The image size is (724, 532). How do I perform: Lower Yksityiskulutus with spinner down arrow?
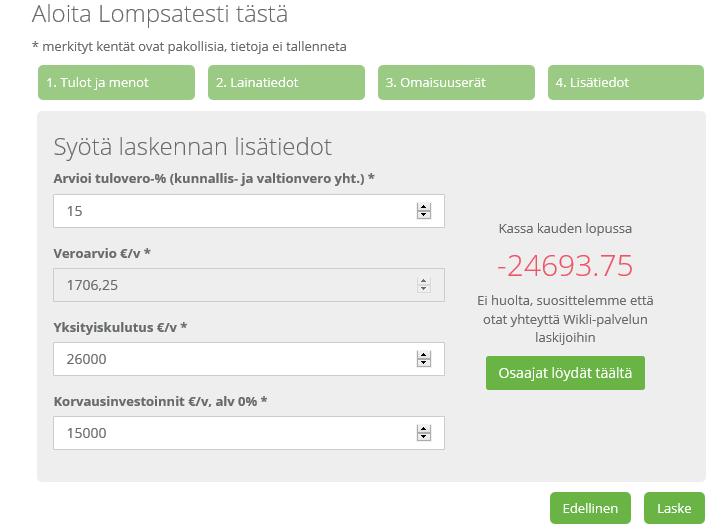click(x=423, y=363)
